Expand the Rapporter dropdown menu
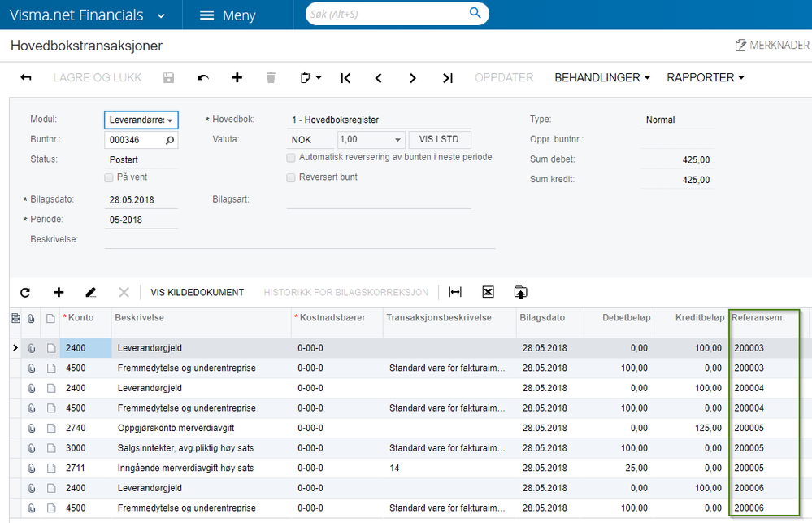The image size is (812, 523). 706,78
